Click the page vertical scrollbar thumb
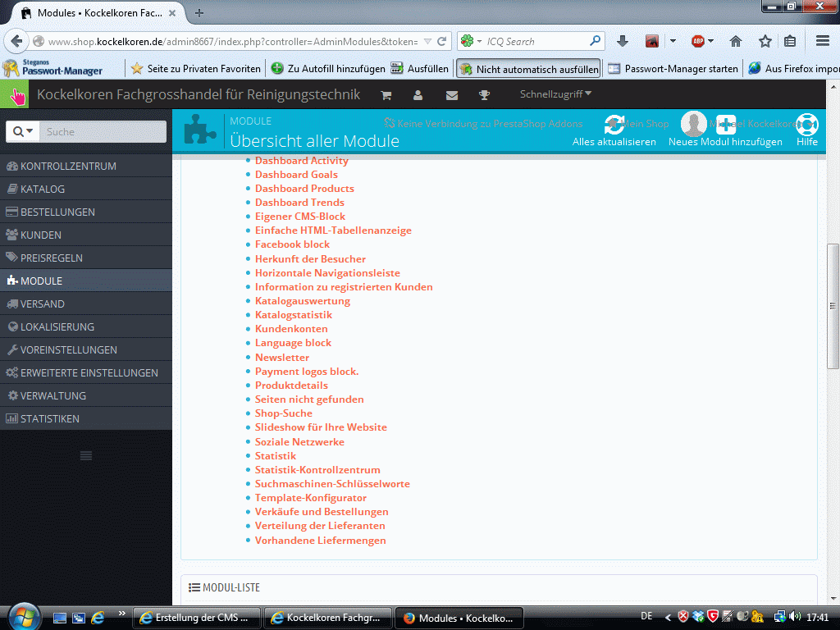 [833, 306]
